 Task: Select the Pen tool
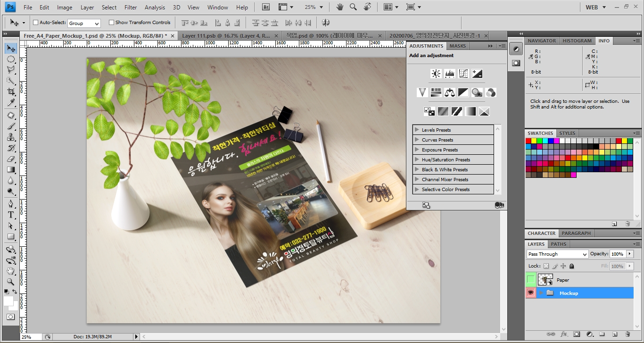[11, 204]
